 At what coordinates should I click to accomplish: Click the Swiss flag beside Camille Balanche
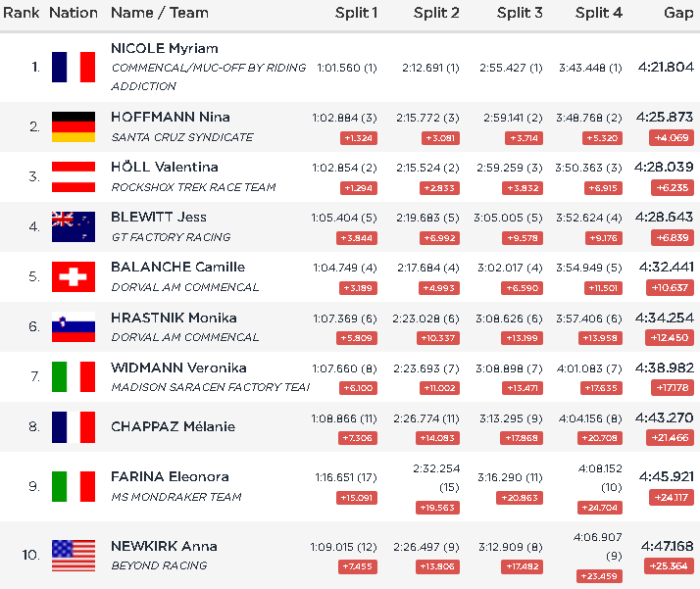[x=74, y=276]
